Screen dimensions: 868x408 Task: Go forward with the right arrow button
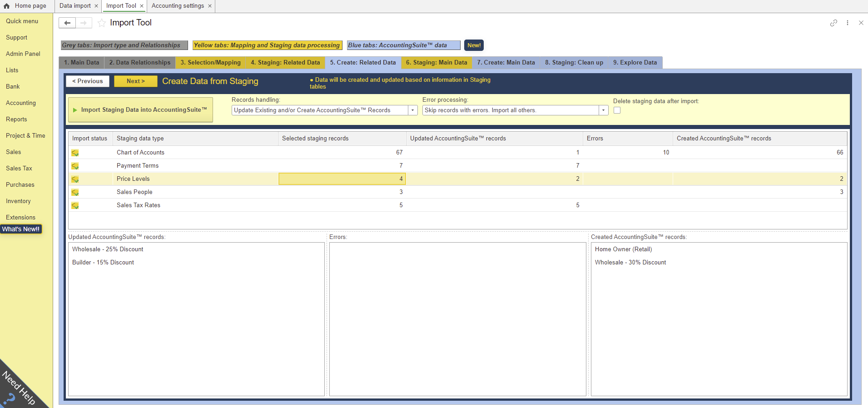click(84, 23)
